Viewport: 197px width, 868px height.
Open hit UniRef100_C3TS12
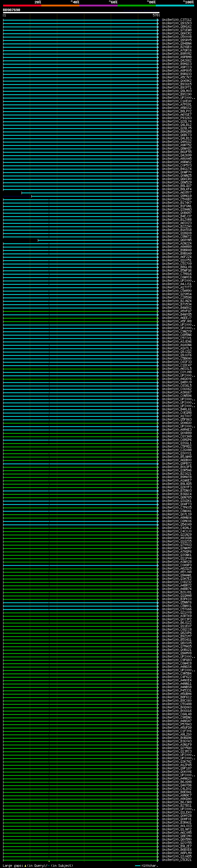pos(176,20)
